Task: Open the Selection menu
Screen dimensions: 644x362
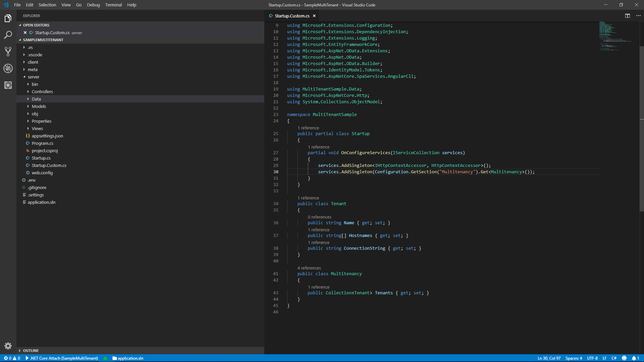Action: 47,5
